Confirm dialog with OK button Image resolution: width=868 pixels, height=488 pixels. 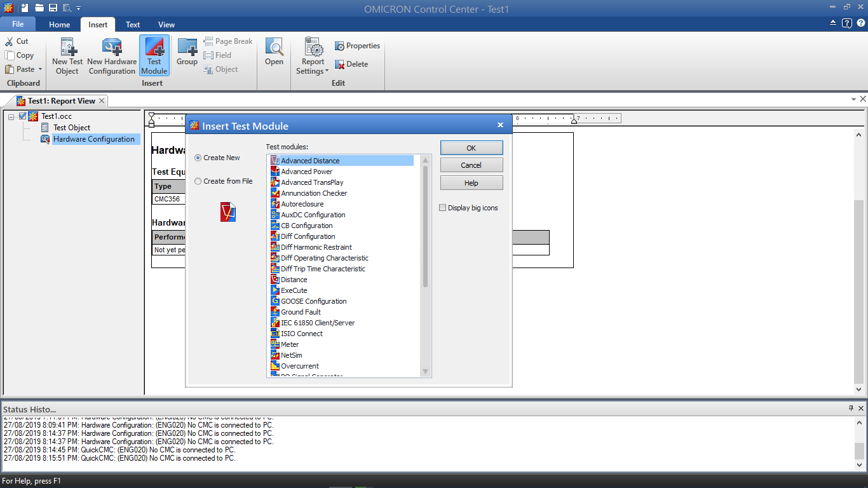471,148
